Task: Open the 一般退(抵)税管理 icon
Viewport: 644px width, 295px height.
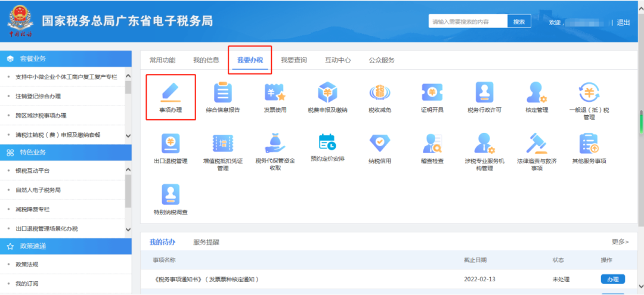Action: pos(589,92)
